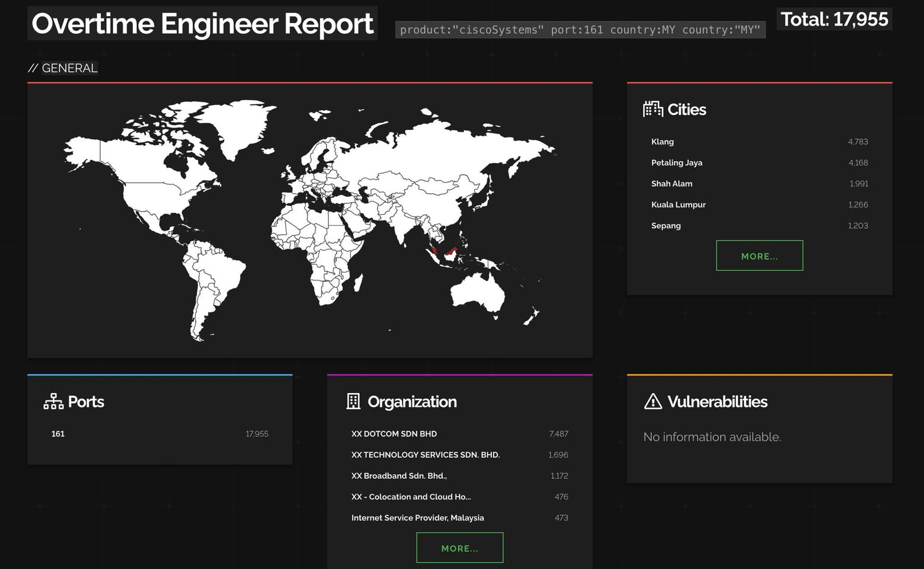Click the search query text box
The height and width of the screenshot is (569, 924).
click(580, 30)
